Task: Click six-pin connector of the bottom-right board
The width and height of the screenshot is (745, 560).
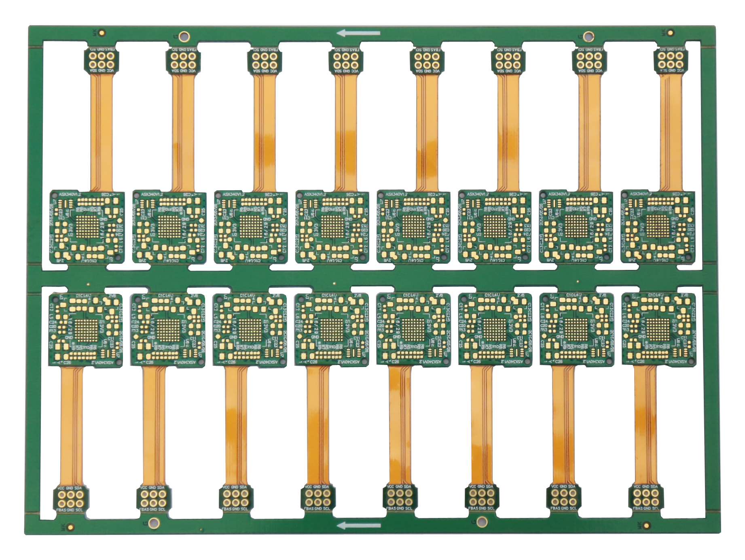Action: coord(646,498)
